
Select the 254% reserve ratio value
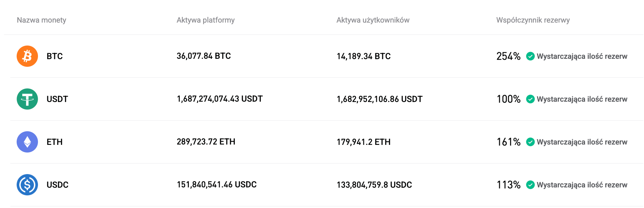[x=508, y=56]
